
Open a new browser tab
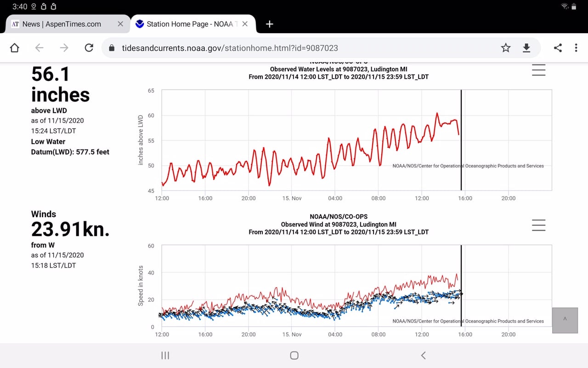click(x=270, y=24)
